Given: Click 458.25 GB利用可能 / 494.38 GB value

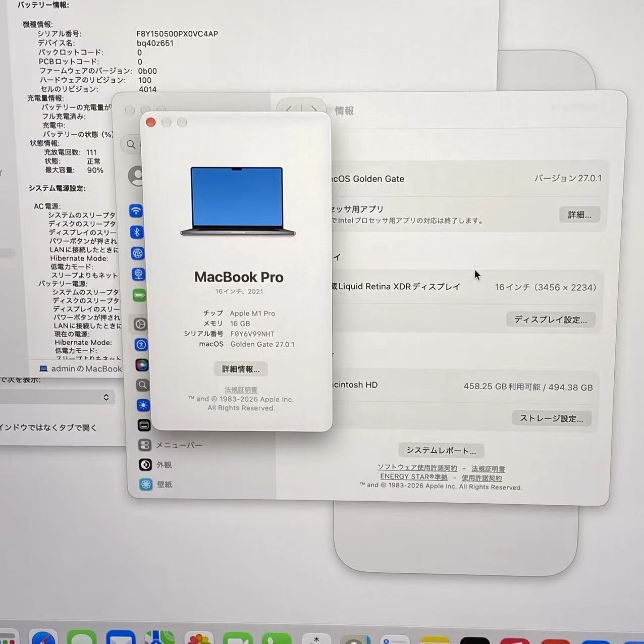Looking at the screenshot, I should click(x=528, y=387).
